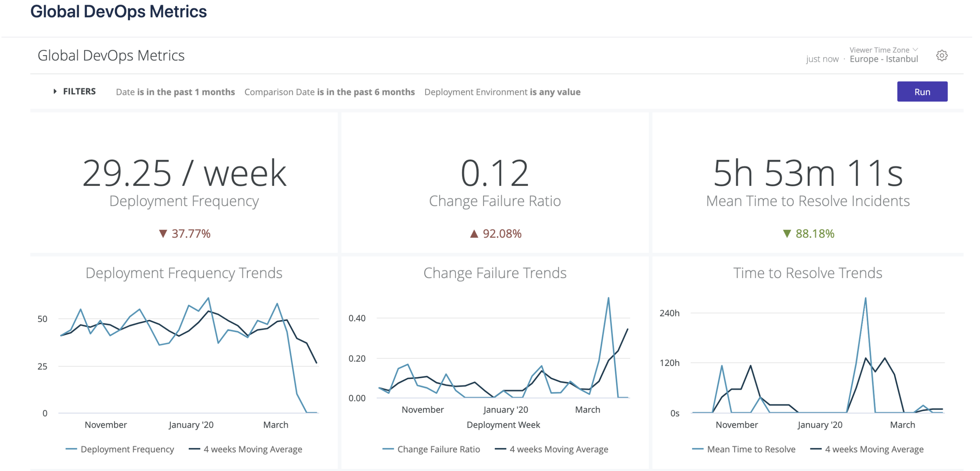Toggle Deployment Frequency legend series
The width and height of the screenshot is (980, 471).
[120, 449]
